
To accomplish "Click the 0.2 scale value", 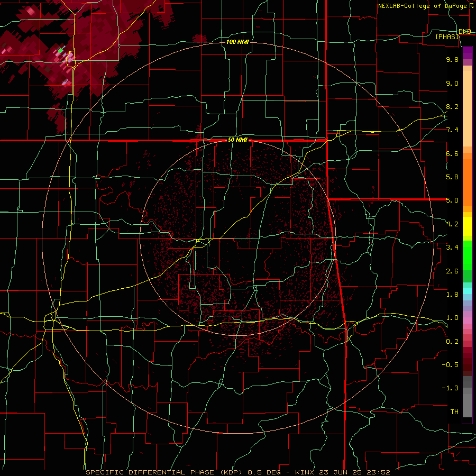I will pos(452,342).
